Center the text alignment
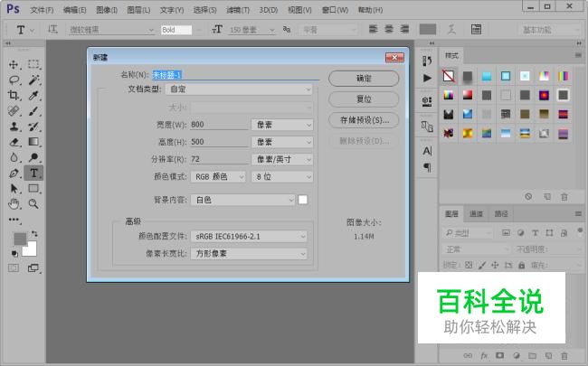 pos(389,29)
